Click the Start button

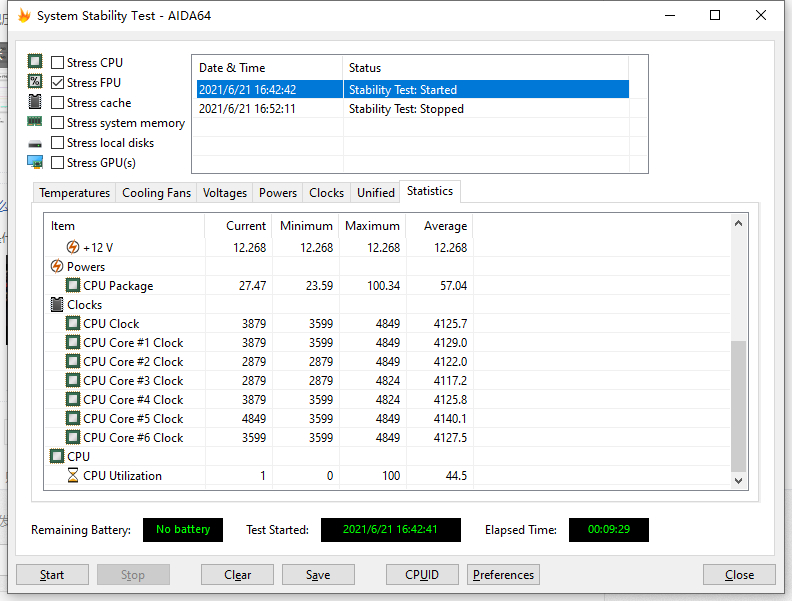[52, 575]
